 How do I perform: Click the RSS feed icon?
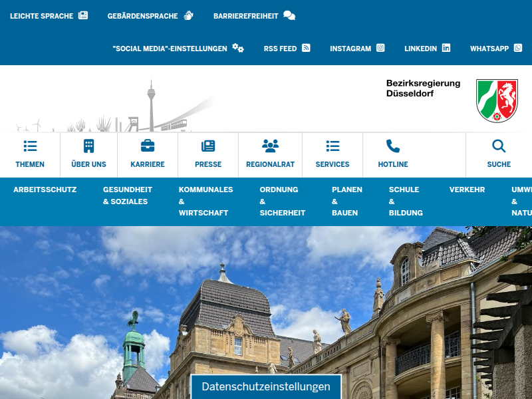pos(306,48)
